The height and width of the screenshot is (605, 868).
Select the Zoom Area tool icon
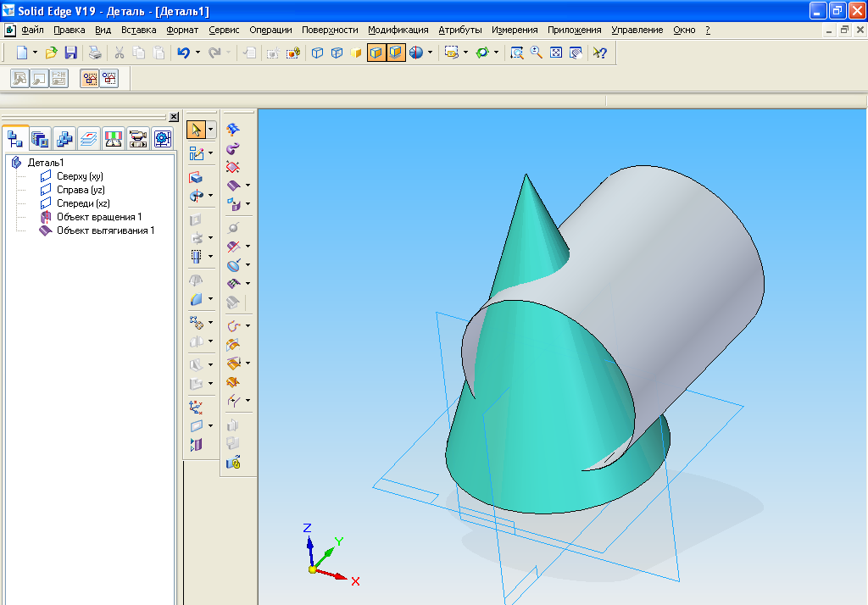pyautogui.click(x=516, y=53)
